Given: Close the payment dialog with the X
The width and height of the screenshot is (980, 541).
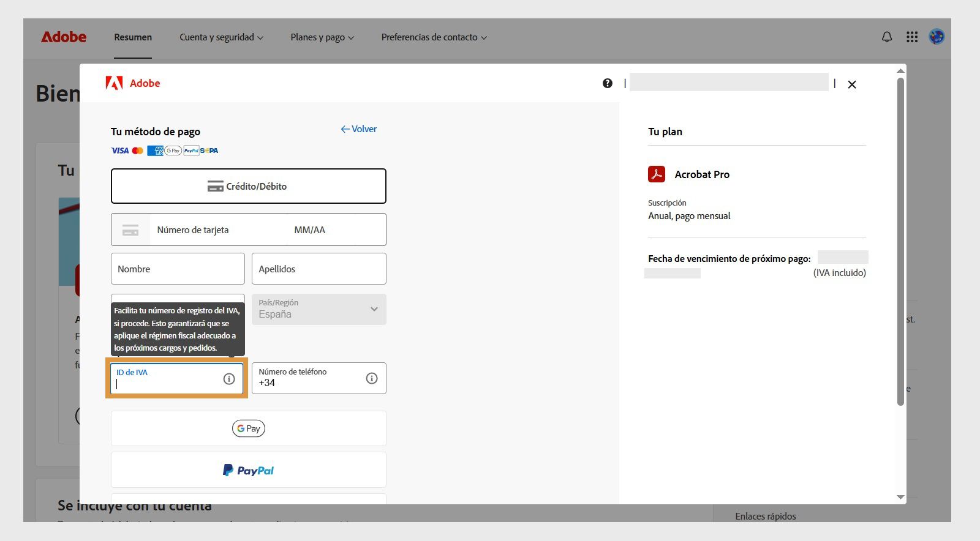Looking at the screenshot, I should point(852,84).
